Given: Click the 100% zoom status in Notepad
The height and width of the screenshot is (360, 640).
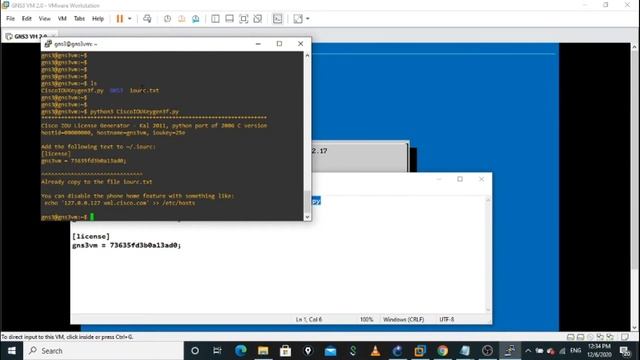Looking at the screenshot, I should [367, 320].
